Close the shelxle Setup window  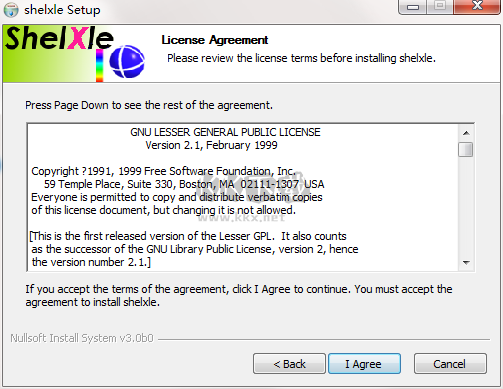tap(477, 6)
